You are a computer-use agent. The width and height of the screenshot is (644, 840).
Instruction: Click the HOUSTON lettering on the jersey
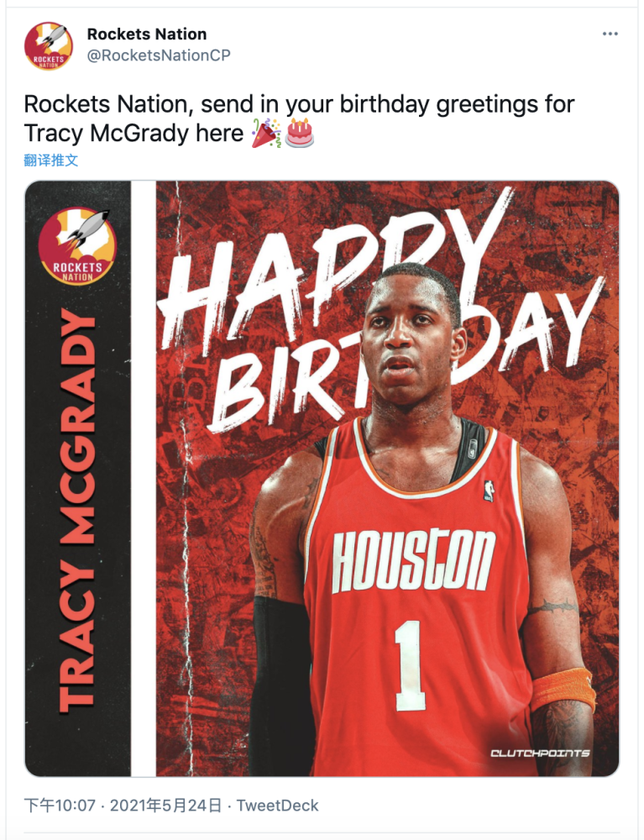coord(413,559)
